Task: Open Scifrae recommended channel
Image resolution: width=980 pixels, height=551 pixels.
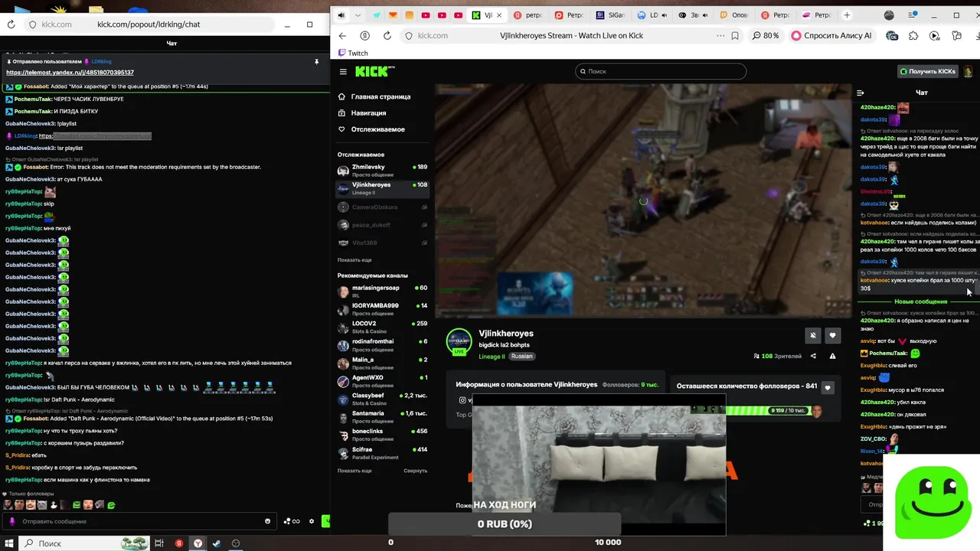Action: (382, 452)
